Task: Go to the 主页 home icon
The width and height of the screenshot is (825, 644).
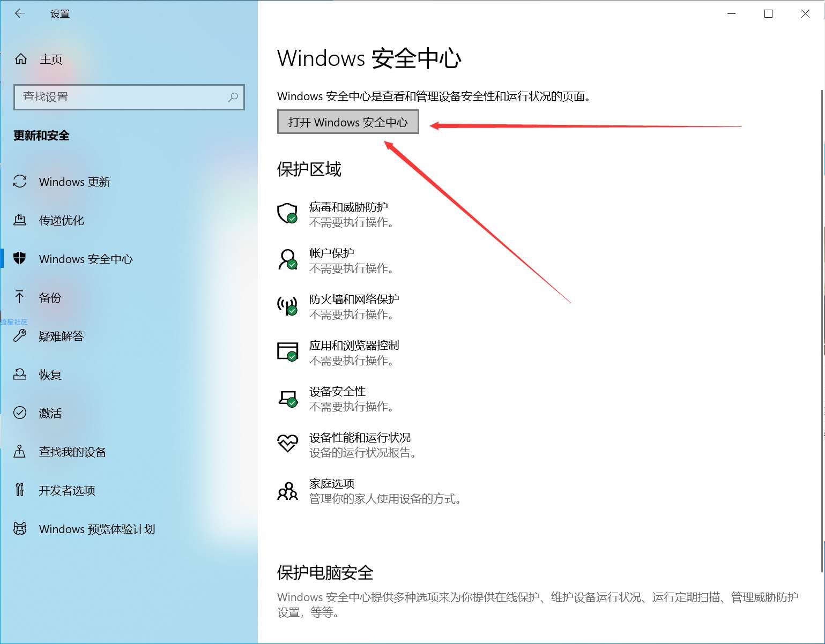Action: click(20, 59)
